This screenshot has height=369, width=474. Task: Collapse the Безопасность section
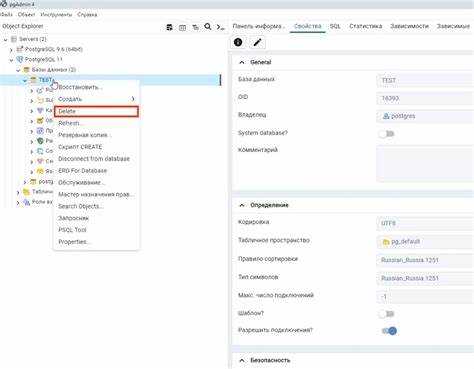pyautogui.click(x=242, y=360)
